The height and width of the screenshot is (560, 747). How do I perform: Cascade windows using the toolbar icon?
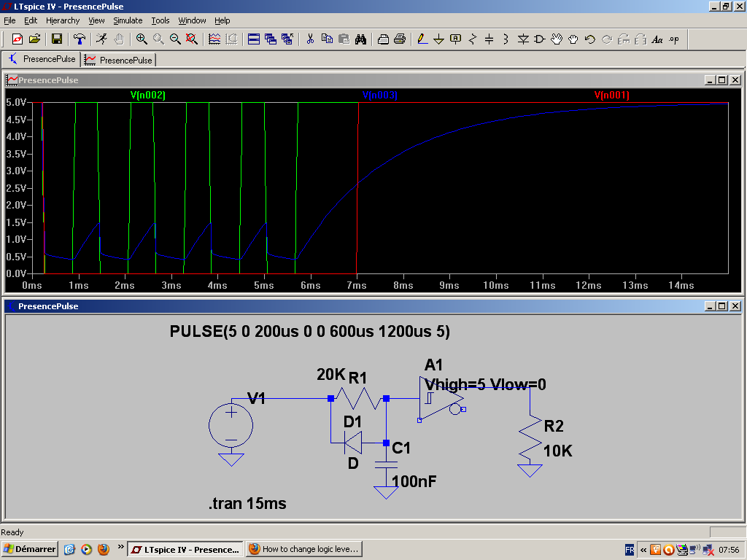pos(271,39)
